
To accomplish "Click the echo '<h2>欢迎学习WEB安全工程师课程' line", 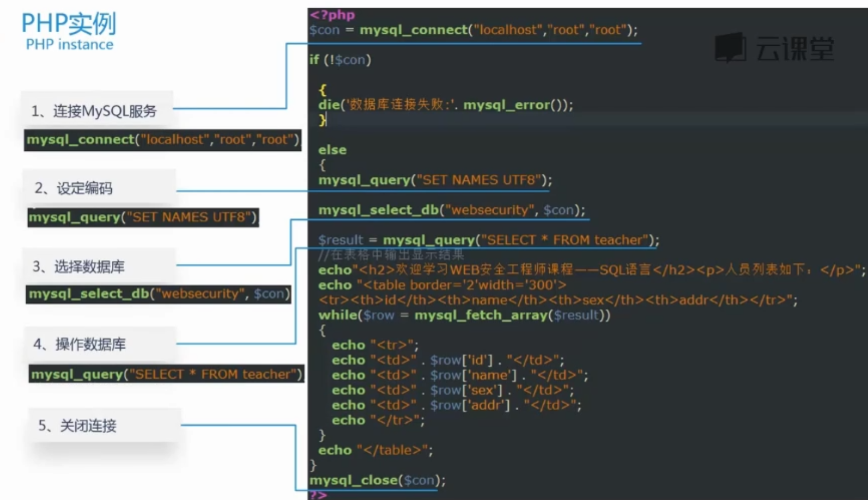I will pyautogui.click(x=592, y=270).
